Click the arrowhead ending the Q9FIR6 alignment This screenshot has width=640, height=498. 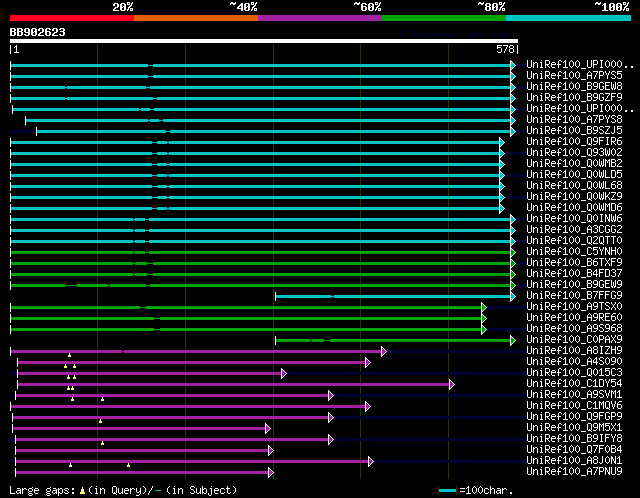pos(502,142)
